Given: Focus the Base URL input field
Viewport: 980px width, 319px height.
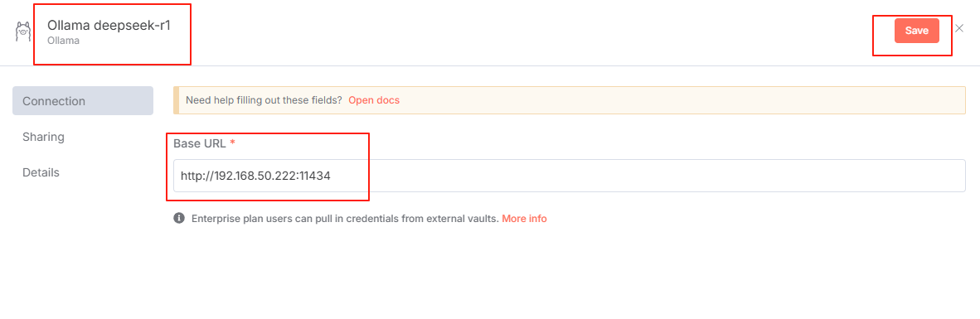Looking at the screenshot, I should click(x=570, y=176).
